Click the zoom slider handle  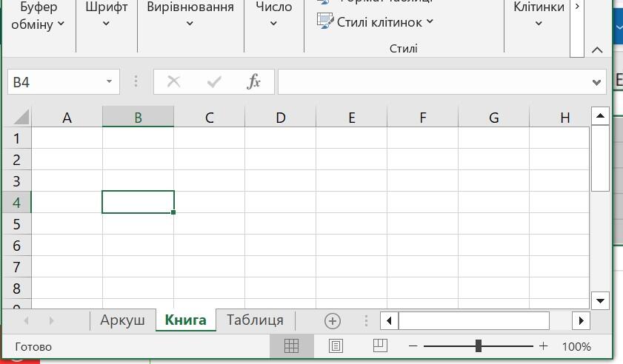click(479, 346)
